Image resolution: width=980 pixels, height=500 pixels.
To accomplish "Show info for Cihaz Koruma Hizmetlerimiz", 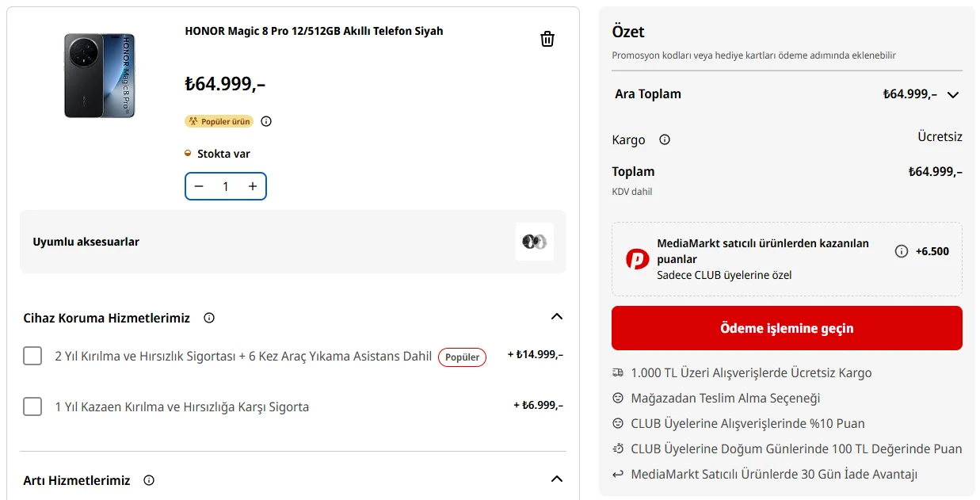I will [209, 318].
